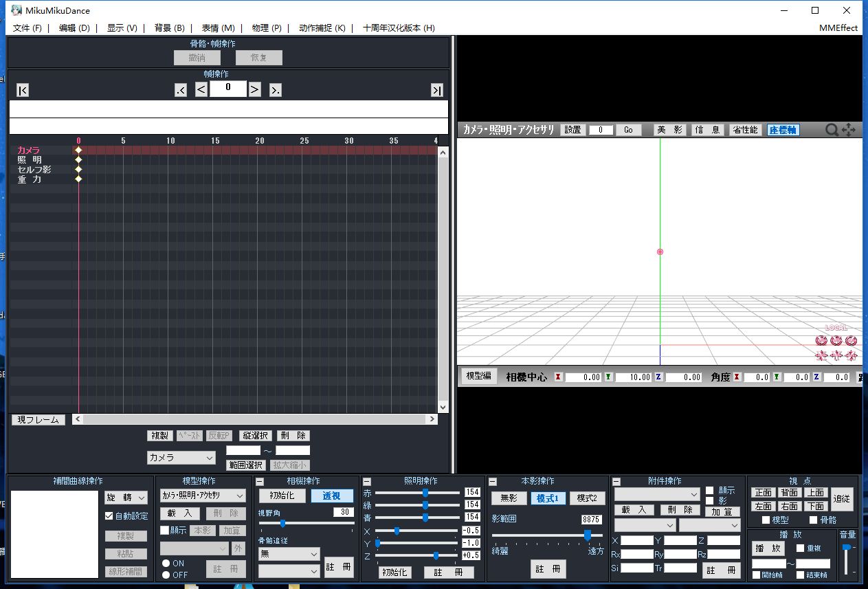This screenshot has height=589, width=868.
Task: Open the 旋轉 interpolation dropdown
Action: pos(126,497)
